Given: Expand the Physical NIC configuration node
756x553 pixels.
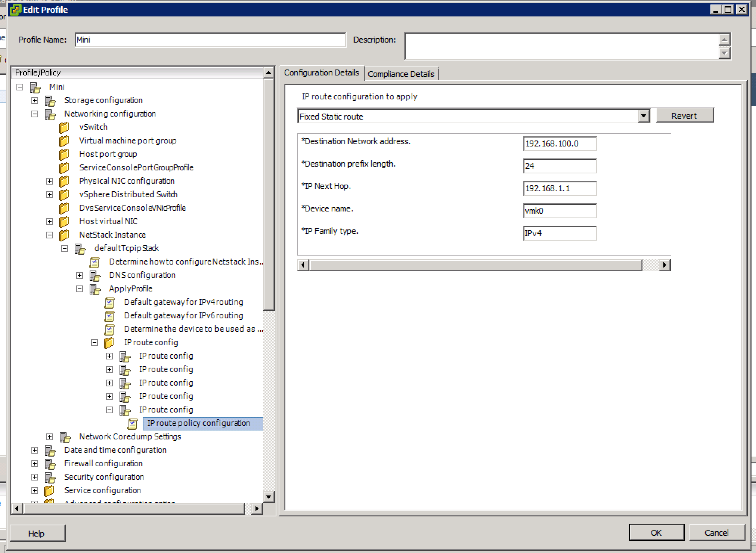Looking at the screenshot, I should click(50, 181).
